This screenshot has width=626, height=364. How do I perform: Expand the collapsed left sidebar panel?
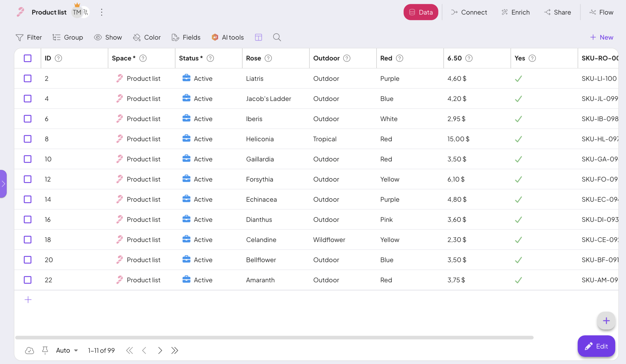tap(3, 184)
